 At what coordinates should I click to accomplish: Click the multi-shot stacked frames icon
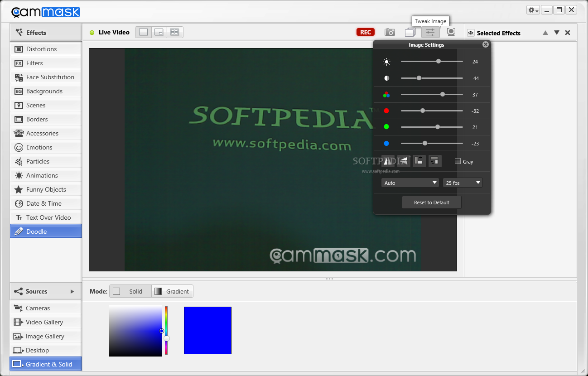pyautogui.click(x=410, y=32)
